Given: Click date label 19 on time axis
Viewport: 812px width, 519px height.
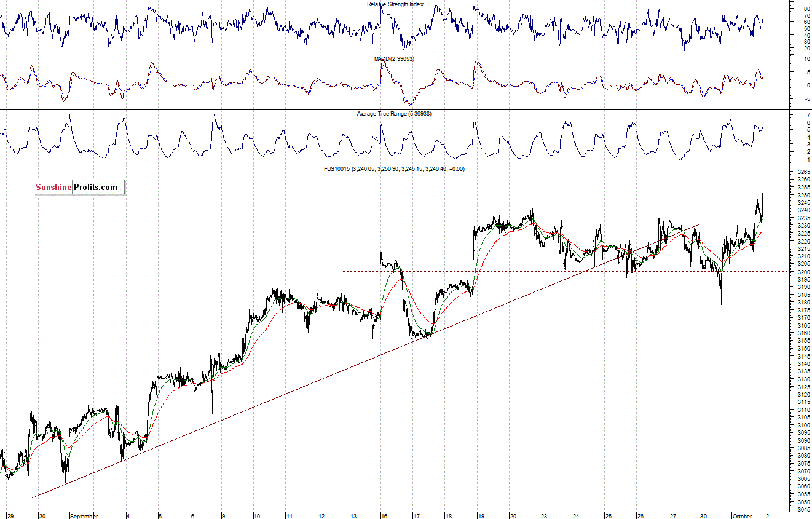Looking at the screenshot, I should pos(481,516).
